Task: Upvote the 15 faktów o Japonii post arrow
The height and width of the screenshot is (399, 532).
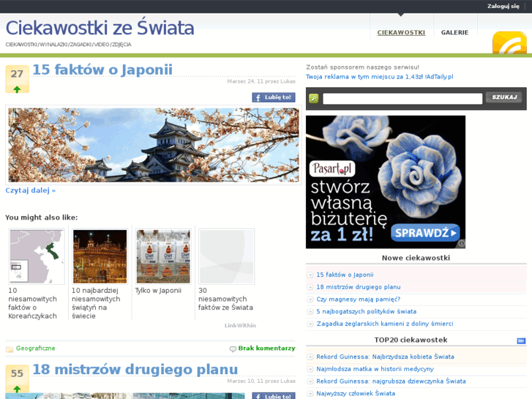Action: [17, 89]
